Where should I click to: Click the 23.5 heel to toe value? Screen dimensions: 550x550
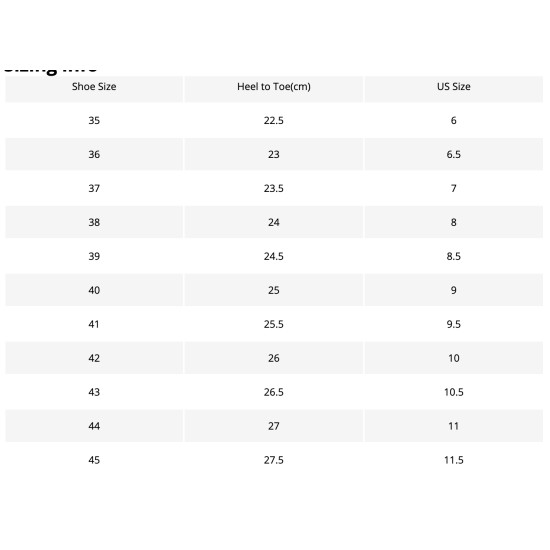tap(274, 188)
